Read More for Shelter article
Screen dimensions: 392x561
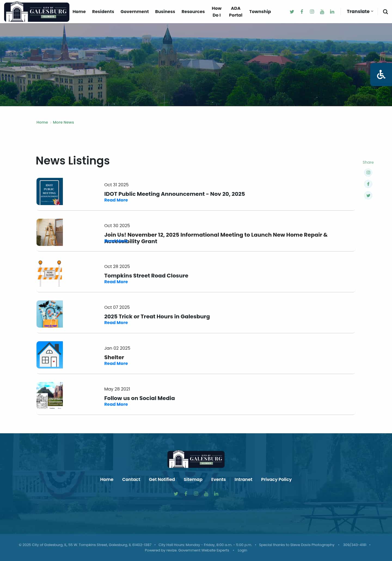coord(116,364)
